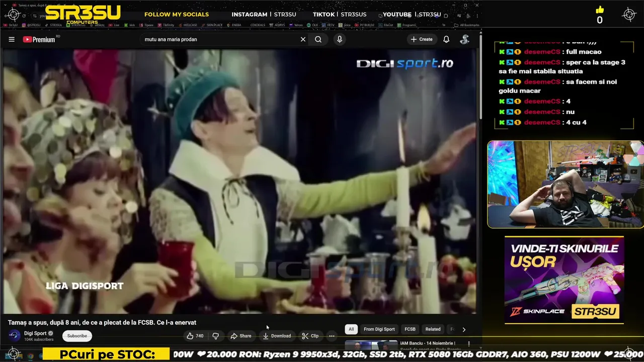
Task: Open options for iAM Banciu suggested video
Action: (x=469, y=344)
